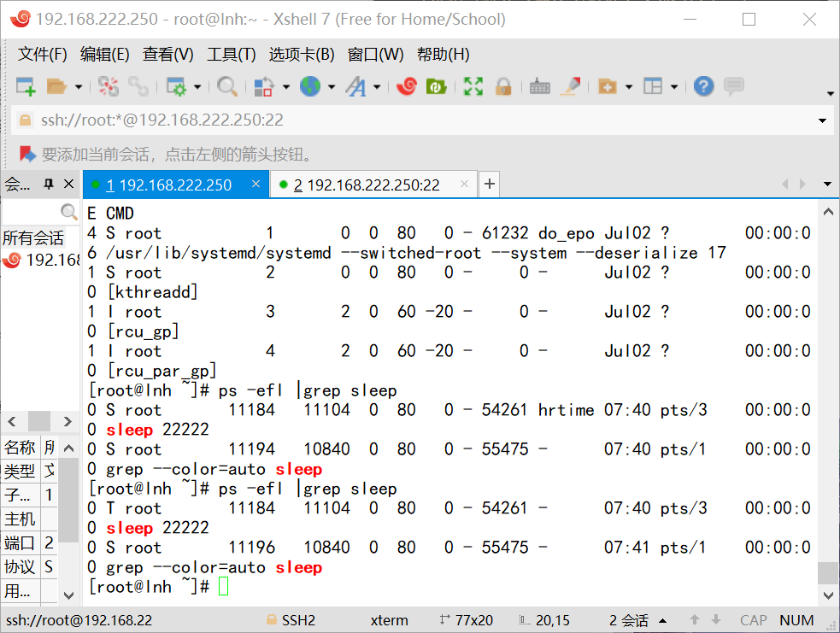Screen dimensions: 840x633
Task: Launch Xftp via the red swirl icon
Action: 407,86
